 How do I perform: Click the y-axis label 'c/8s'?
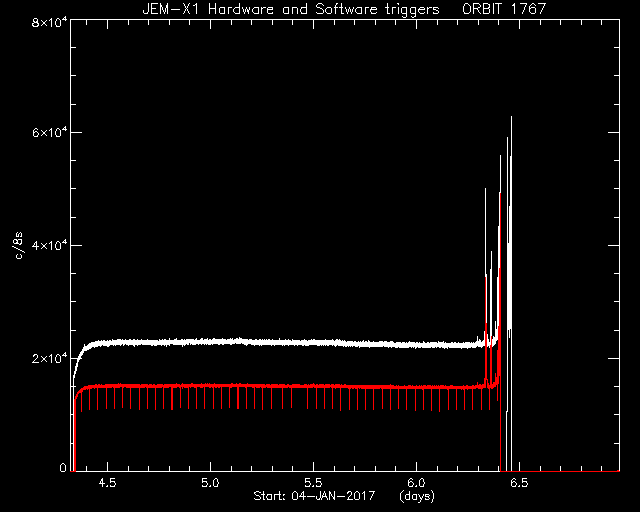point(18,246)
